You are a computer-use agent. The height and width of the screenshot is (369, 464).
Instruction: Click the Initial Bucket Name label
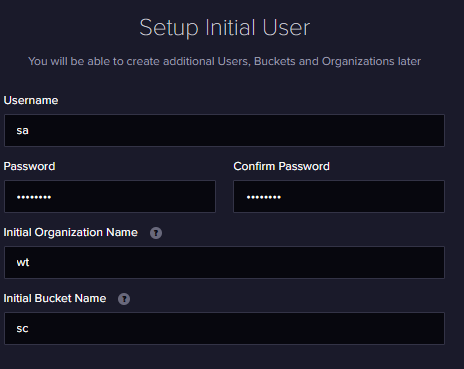55,298
